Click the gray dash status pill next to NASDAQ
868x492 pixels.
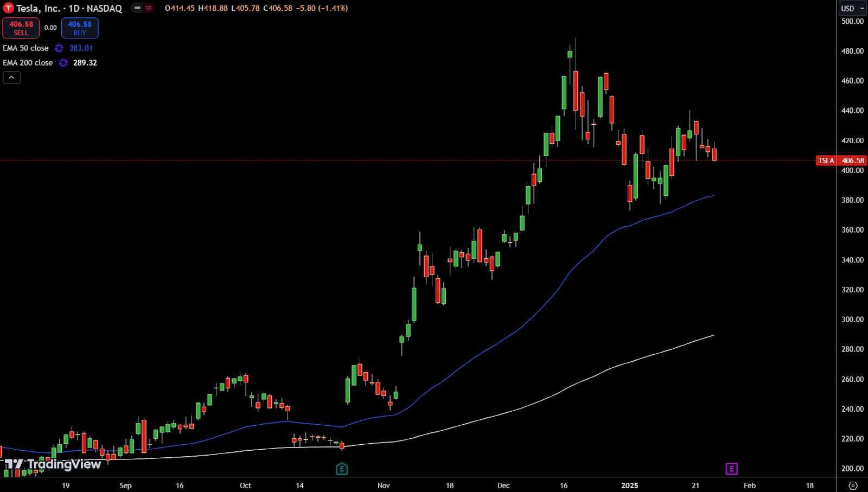coord(137,8)
